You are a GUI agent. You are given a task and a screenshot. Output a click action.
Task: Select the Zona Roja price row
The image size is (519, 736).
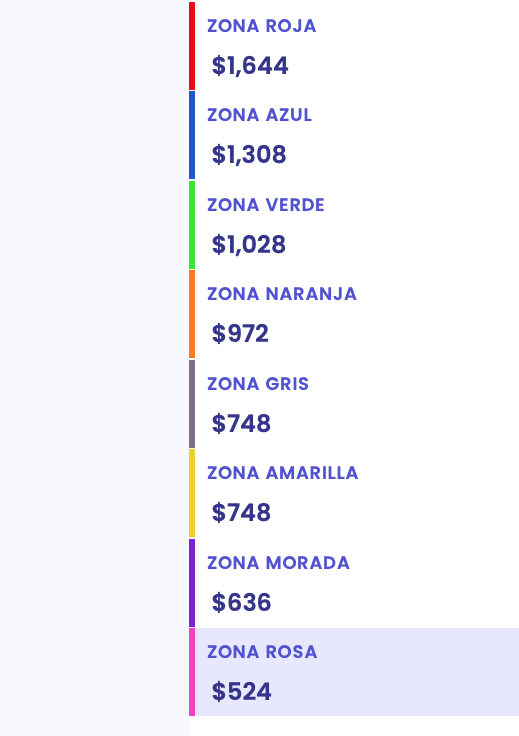[354, 46]
